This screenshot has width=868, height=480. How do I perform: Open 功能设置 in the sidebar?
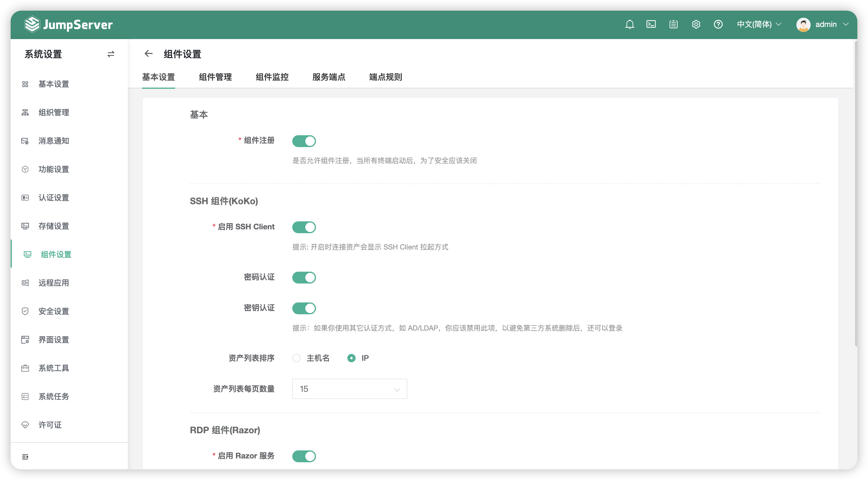point(69,169)
